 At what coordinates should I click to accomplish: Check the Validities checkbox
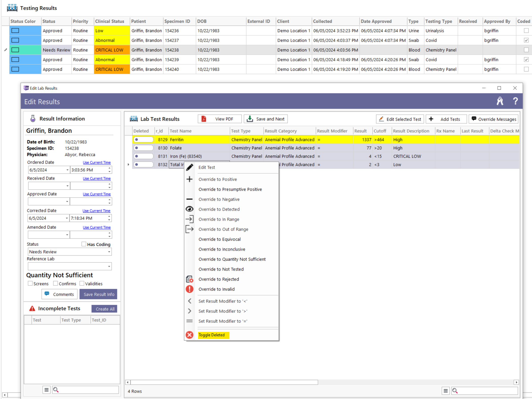[x=82, y=283]
